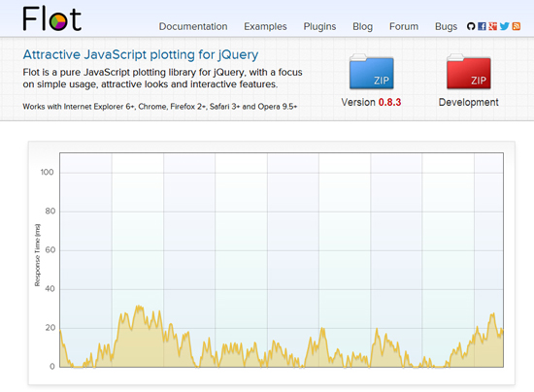
Task: Open the Google Plus icon link
Action: (x=493, y=26)
